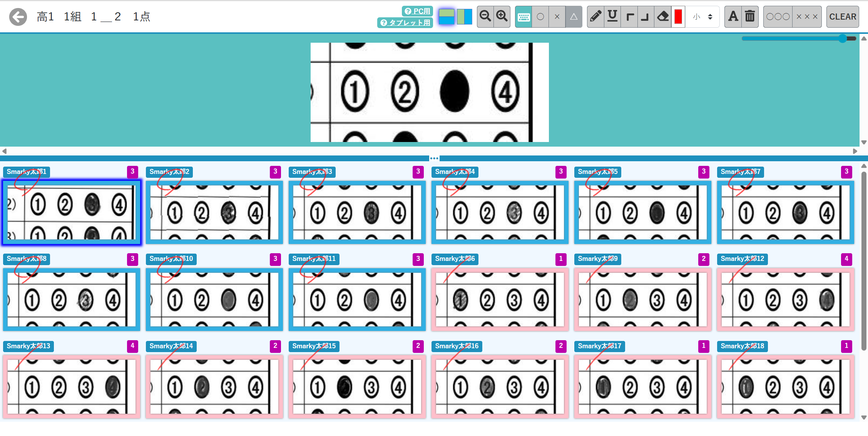Select the pencil drawing tool
868x436 pixels.
pyautogui.click(x=595, y=17)
